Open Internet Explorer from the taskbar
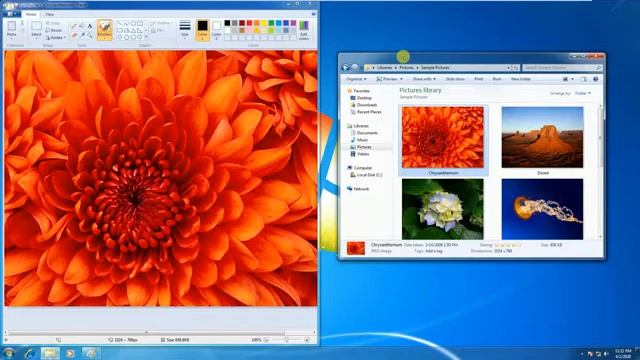 tap(29, 353)
